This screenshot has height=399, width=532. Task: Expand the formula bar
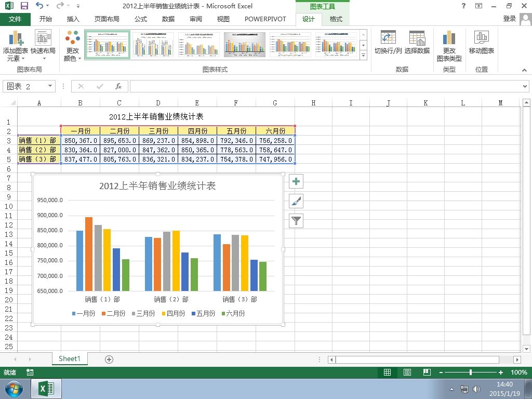coord(525,86)
